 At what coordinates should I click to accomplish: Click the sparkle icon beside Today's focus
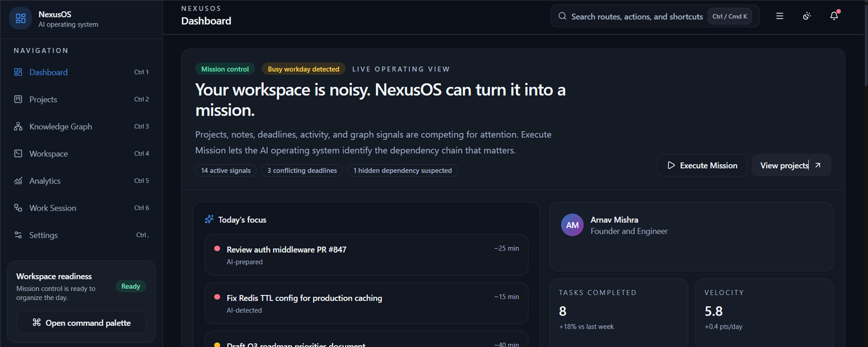tap(209, 219)
